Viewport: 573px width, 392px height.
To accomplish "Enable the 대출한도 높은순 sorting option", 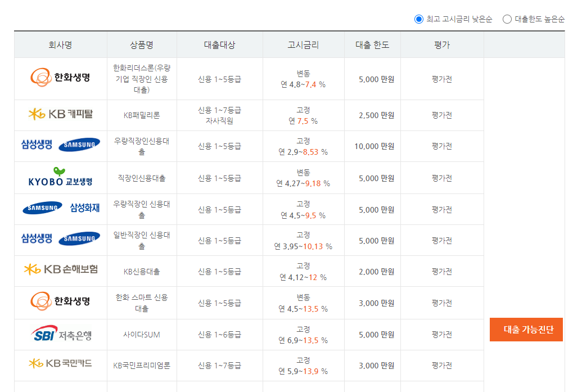I will pyautogui.click(x=507, y=19).
